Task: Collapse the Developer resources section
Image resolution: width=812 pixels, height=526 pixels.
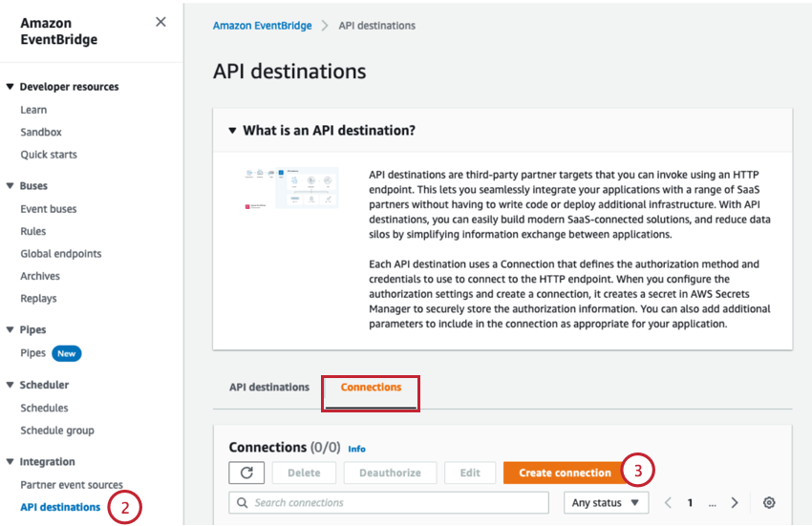Action: 10,87
